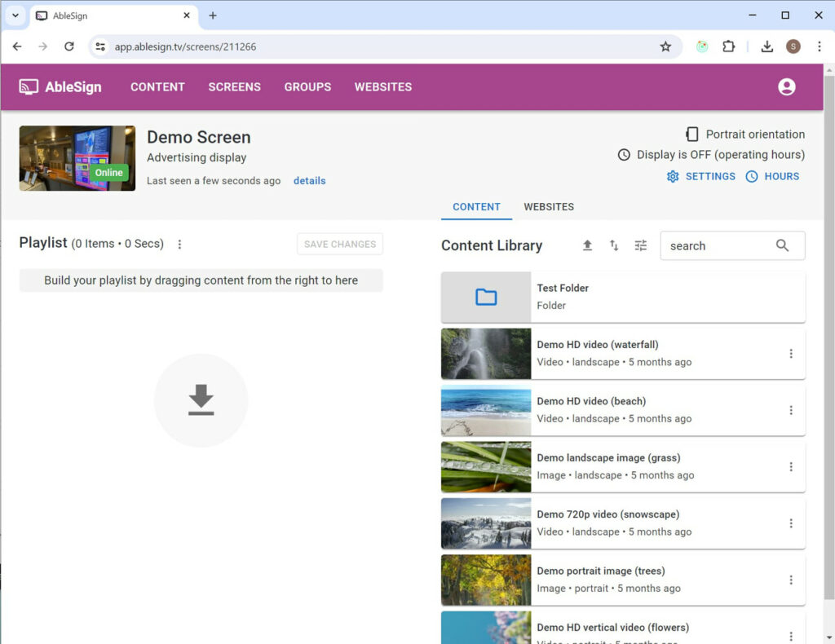Click the details link for Demo Screen

pos(309,181)
